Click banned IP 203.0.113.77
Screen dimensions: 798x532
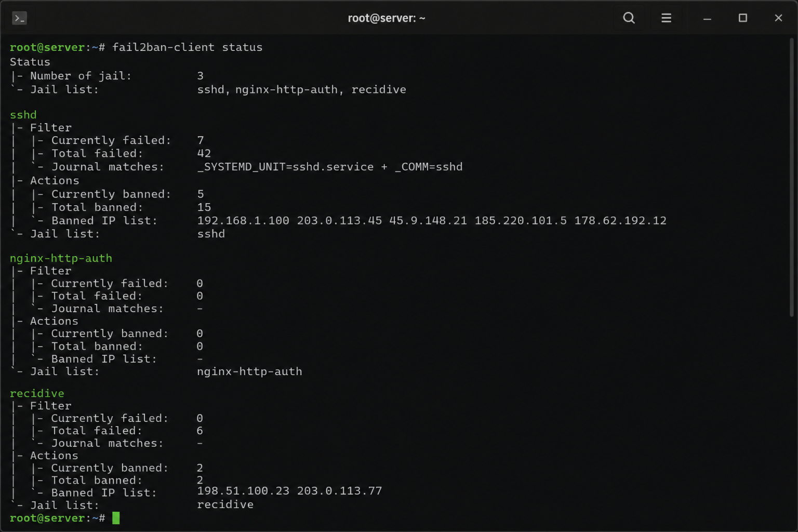pos(339,491)
